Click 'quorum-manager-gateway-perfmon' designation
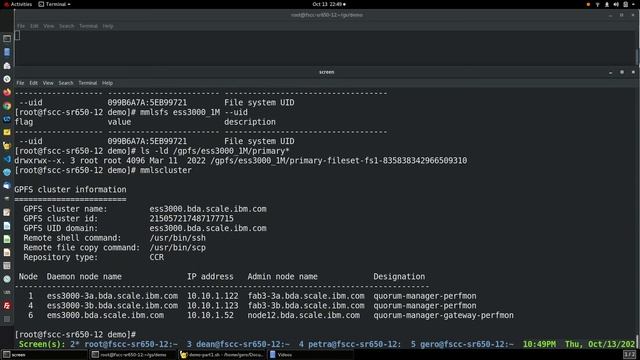Viewport: 640px width, 360px height. point(444,315)
